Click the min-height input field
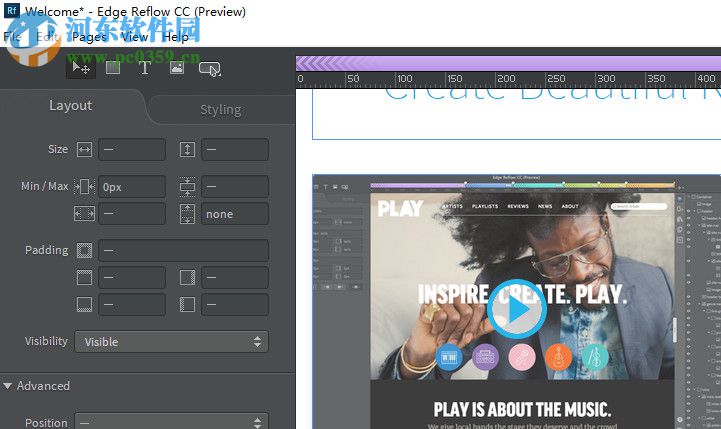This screenshot has width=721, height=429. click(x=235, y=187)
